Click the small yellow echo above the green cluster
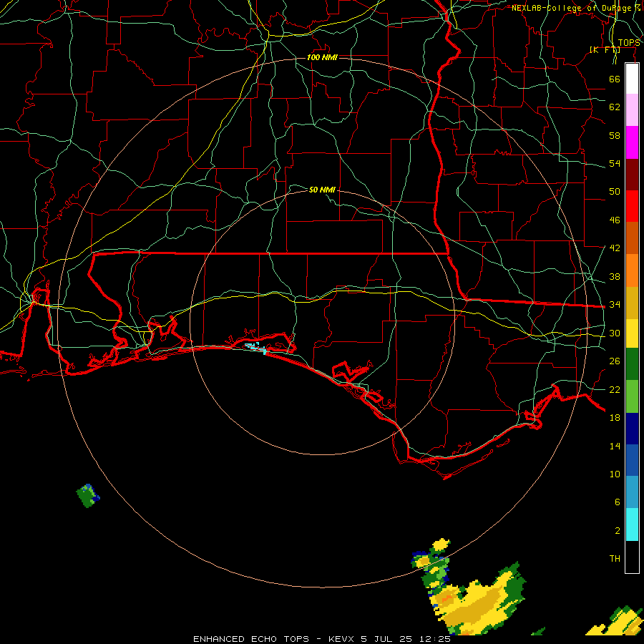Viewport: 644px width, 644px height. click(441, 545)
